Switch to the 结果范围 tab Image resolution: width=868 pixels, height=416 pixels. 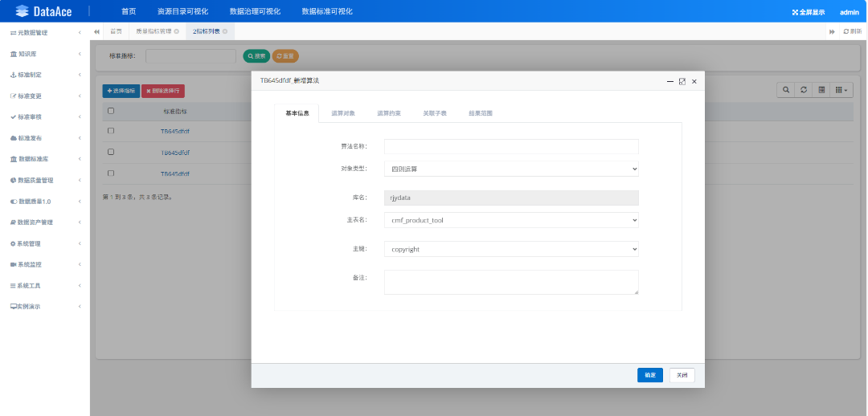481,113
